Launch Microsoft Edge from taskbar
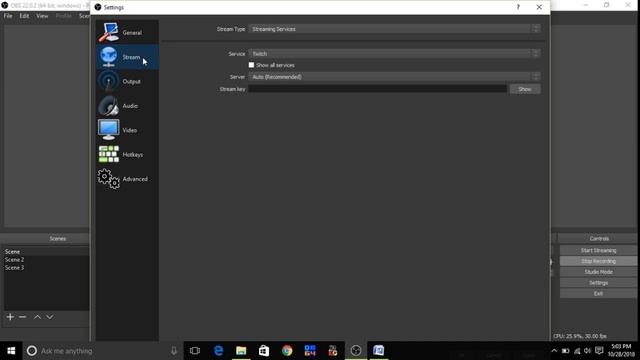This screenshot has height=360, width=640. tap(218, 351)
